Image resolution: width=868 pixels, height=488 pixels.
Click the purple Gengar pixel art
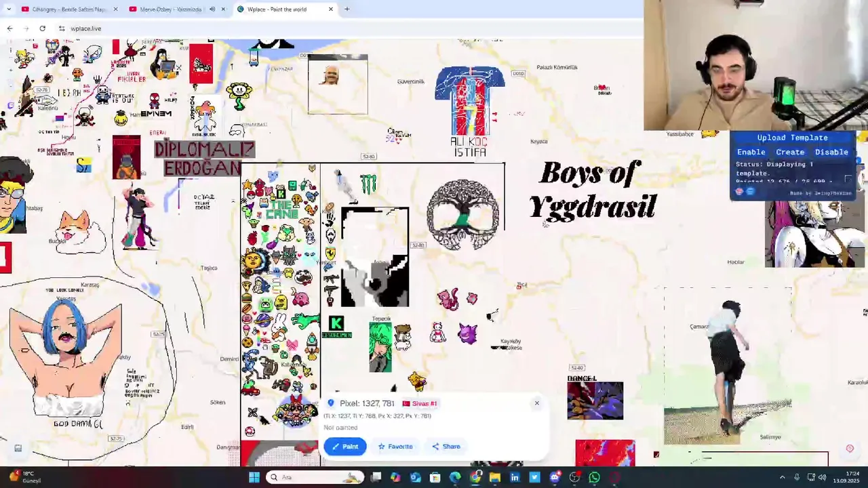(x=468, y=333)
